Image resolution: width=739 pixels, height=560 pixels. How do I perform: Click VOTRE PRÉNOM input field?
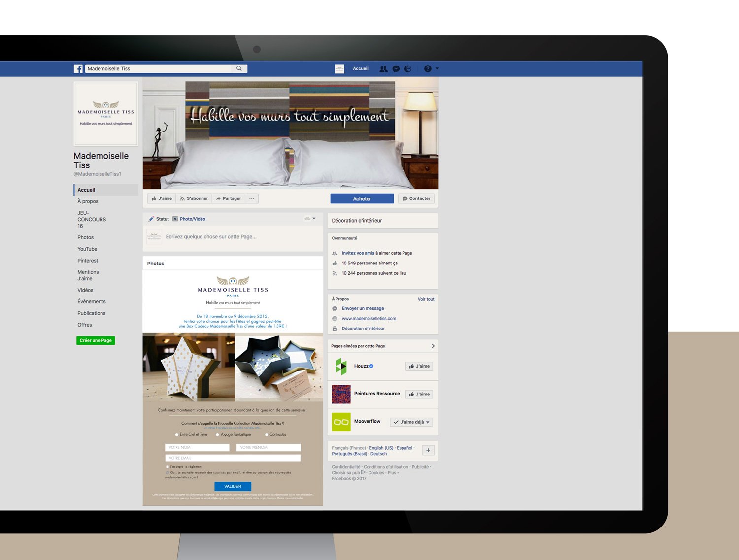pyautogui.click(x=269, y=447)
